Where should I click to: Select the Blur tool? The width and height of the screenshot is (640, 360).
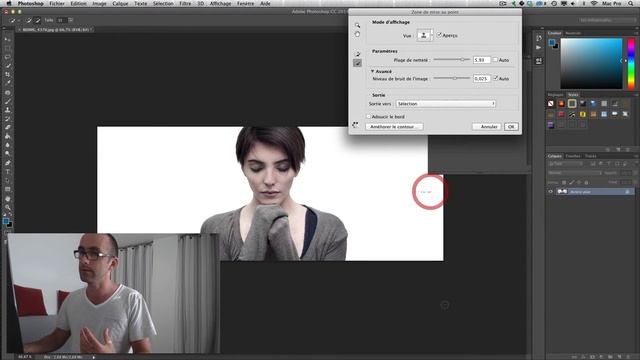pyautogui.click(x=7, y=145)
